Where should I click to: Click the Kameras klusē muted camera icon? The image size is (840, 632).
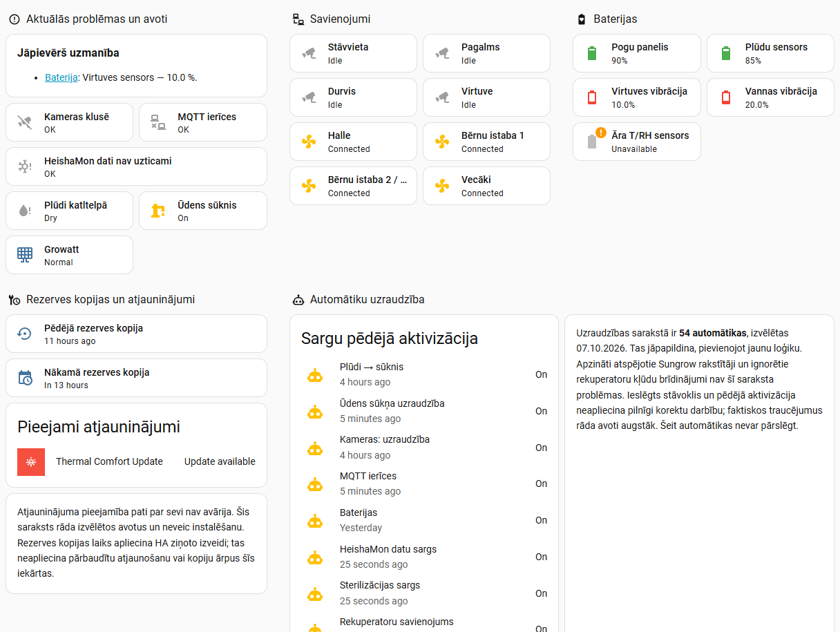[x=25, y=122]
